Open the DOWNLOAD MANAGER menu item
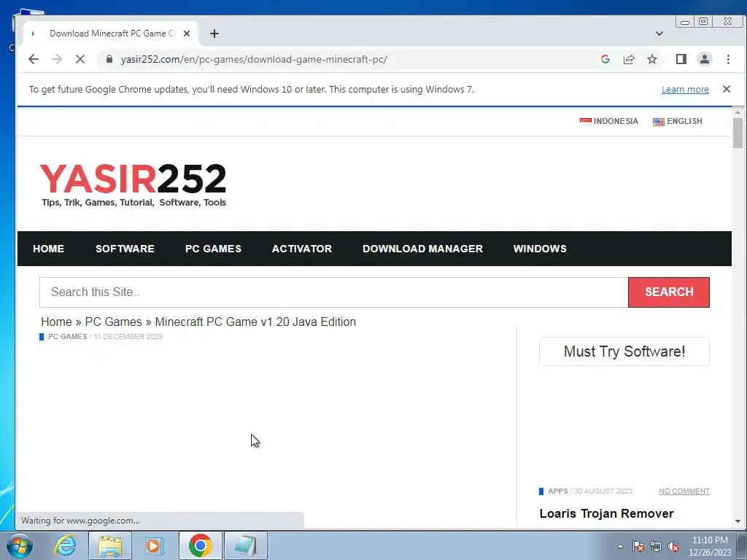 point(422,249)
